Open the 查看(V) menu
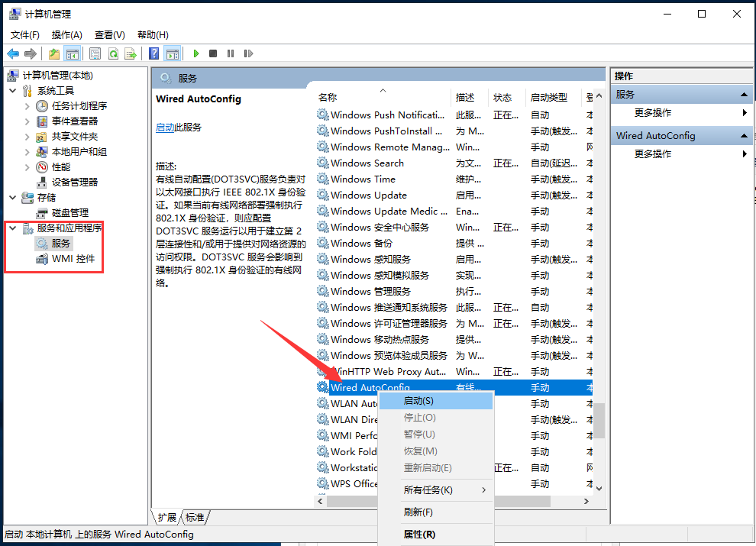The height and width of the screenshot is (546, 756). click(109, 34)
